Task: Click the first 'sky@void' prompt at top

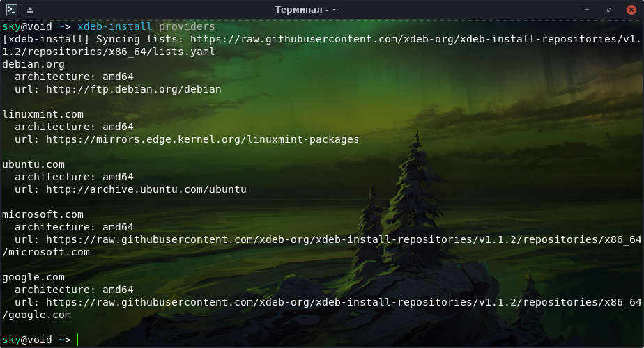Action: pyautogui.click(x=27, y=26)
